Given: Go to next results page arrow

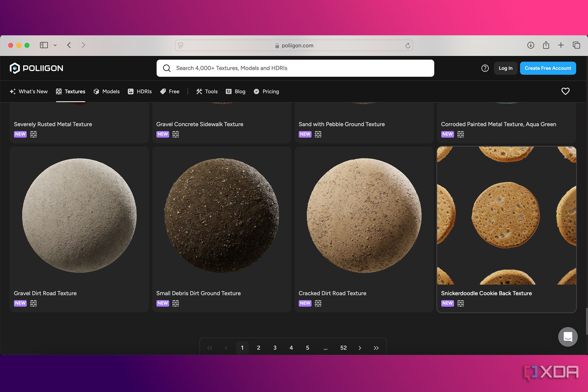Looking at the screenshot, I should 360,348.
